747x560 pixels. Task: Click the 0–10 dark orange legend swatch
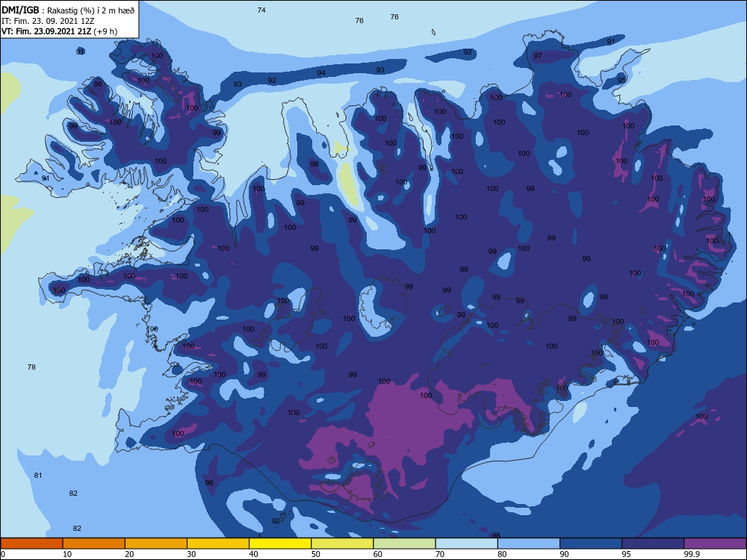[31, 544]
